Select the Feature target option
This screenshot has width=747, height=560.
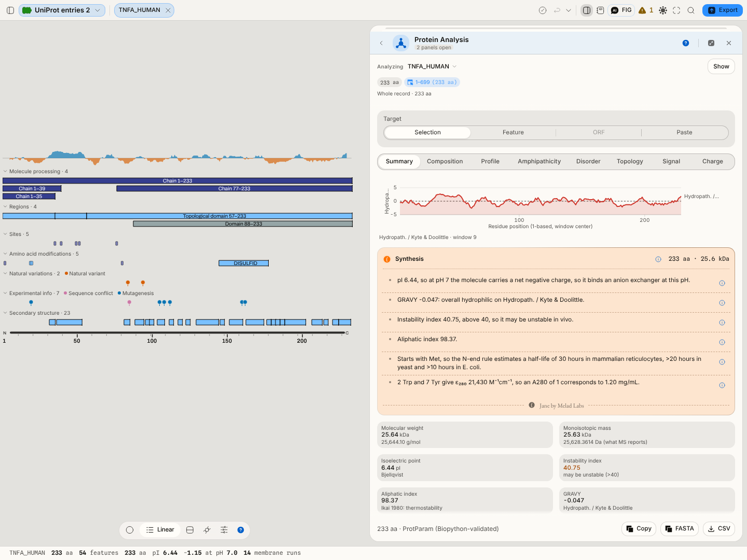tap(513, 133)
